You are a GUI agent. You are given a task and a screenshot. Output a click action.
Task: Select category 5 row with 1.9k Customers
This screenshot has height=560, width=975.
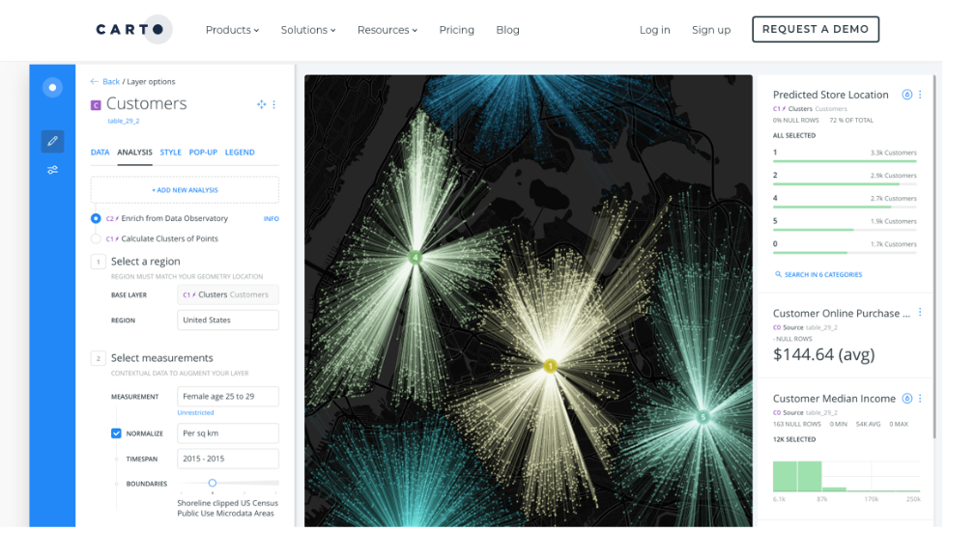845,224
